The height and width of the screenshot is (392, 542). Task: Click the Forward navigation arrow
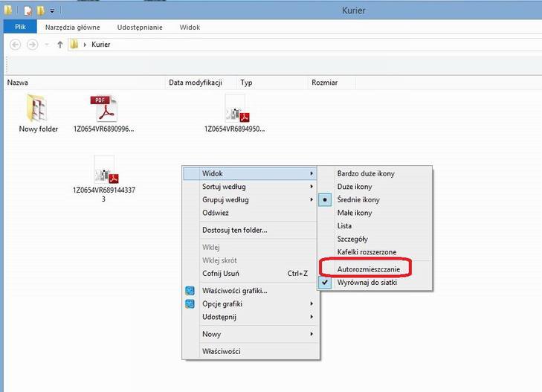32,45
